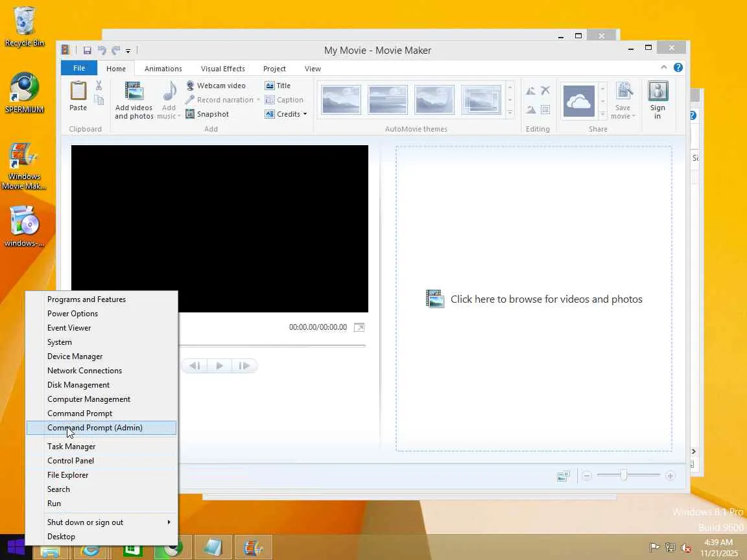Click the Previous frame button
747x560 pixels.
click(195, 366)
